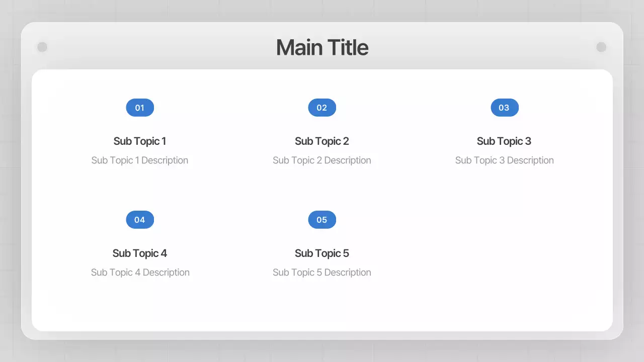Choose the blue 05 number badge

pos(322,220)
